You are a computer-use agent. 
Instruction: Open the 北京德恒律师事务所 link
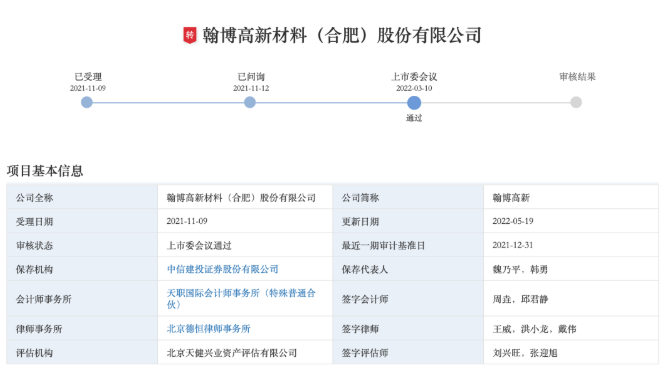coord(208,329)
